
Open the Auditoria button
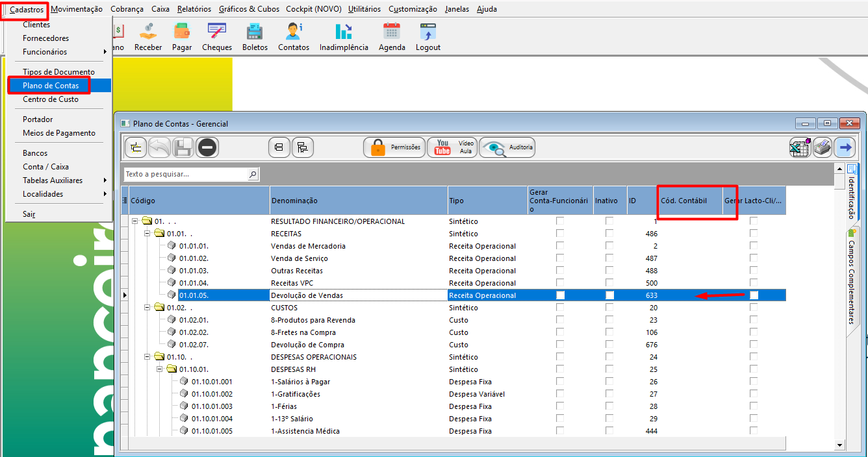point(507,147)
